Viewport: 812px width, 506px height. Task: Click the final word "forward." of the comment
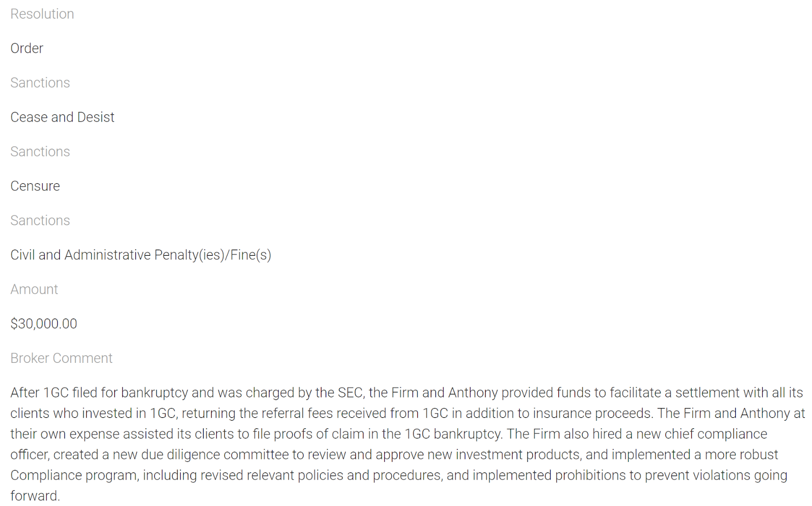[x=35, y=496]
